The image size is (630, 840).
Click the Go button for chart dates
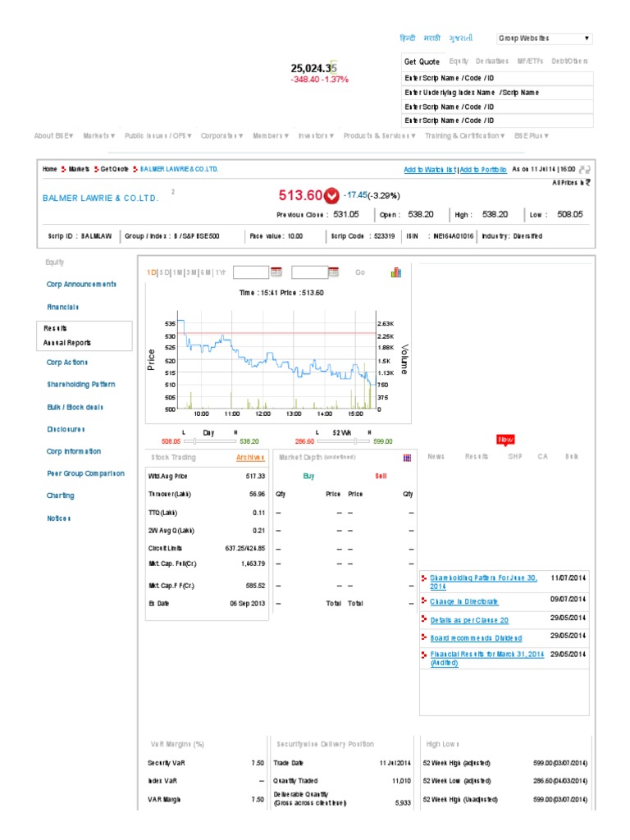click(360, 272)
